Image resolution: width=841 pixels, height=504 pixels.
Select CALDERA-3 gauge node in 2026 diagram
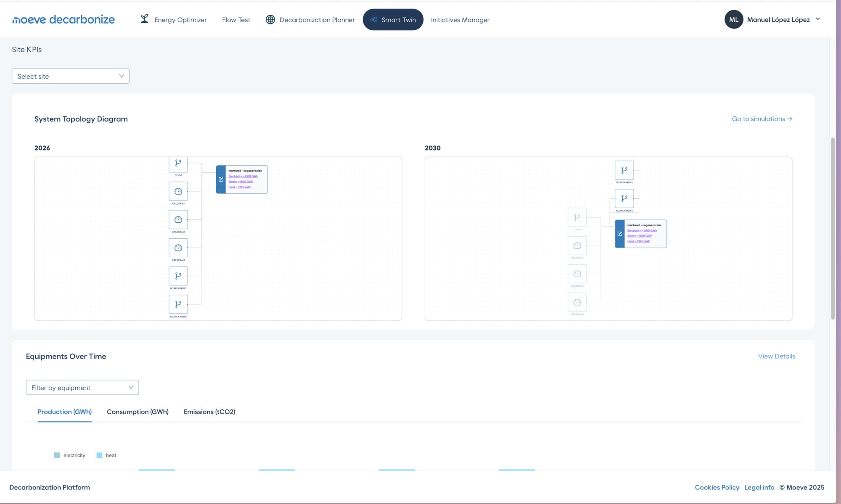(x=178, y=248)
